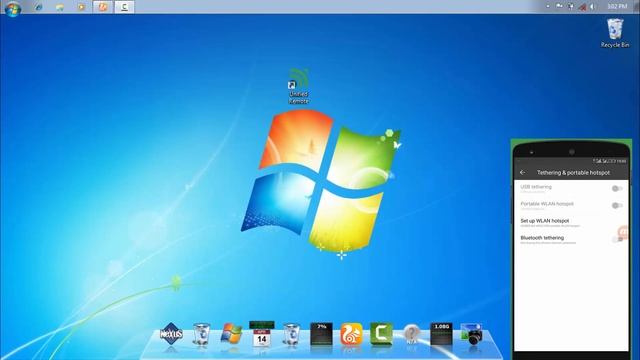This screenshot has width=640, height=360.
Task: Open dock recycle bin beside the calendar
Action: [x=291, y=334]
